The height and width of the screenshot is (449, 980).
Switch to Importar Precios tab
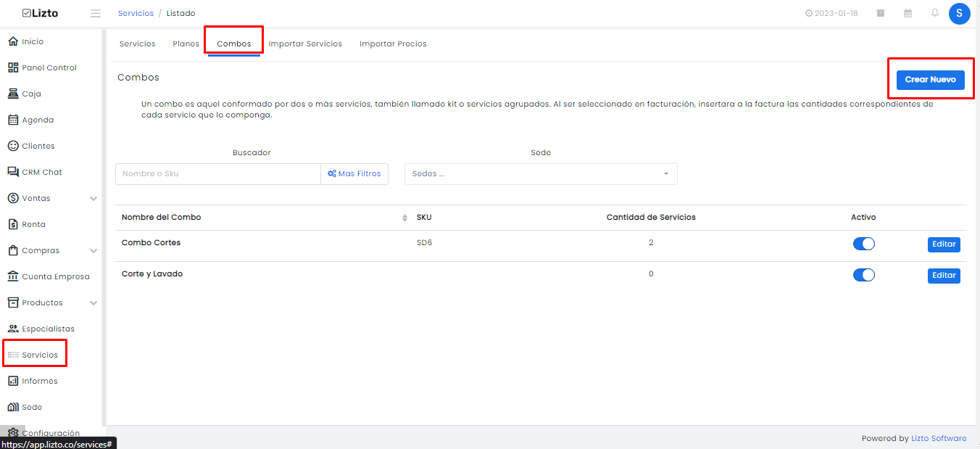[393, 44]
